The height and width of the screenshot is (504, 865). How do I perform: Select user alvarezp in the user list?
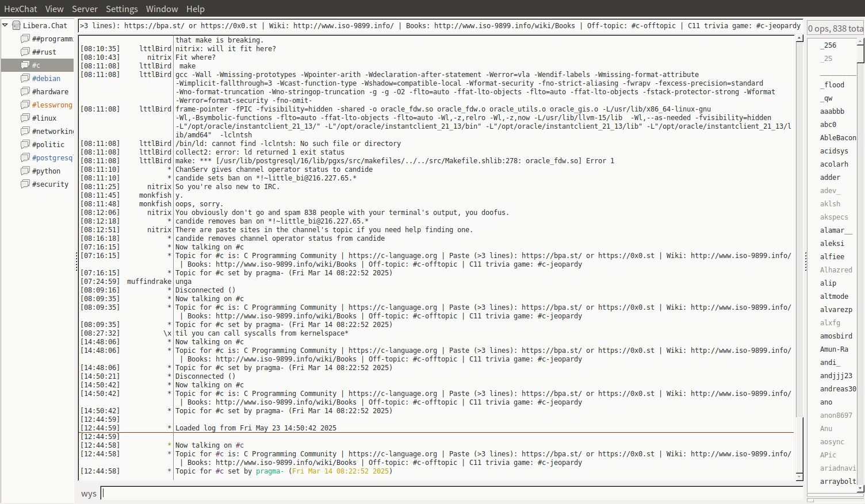pos(836,309)
